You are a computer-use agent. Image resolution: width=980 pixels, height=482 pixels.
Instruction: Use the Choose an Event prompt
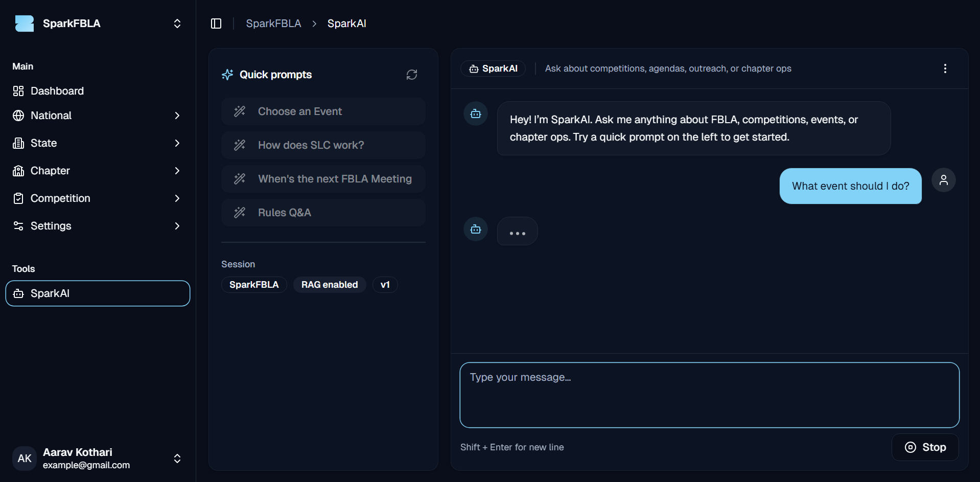pyautogui.click(x=323, y=111)
